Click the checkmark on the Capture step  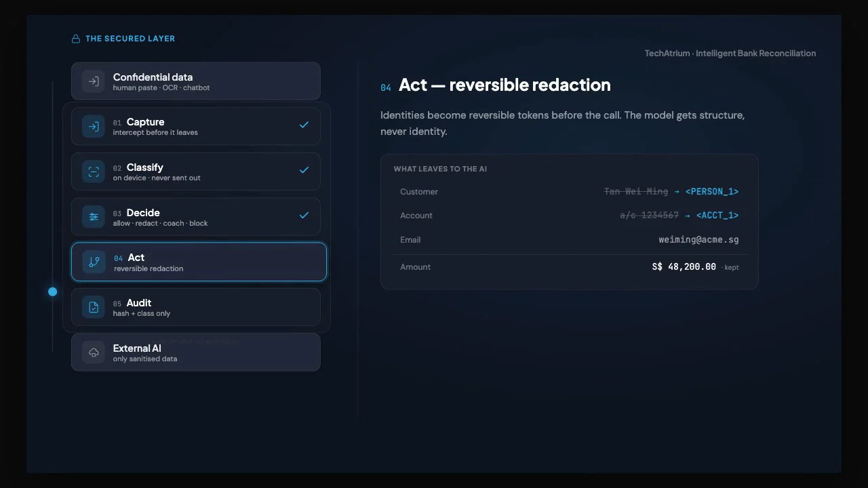304,125
